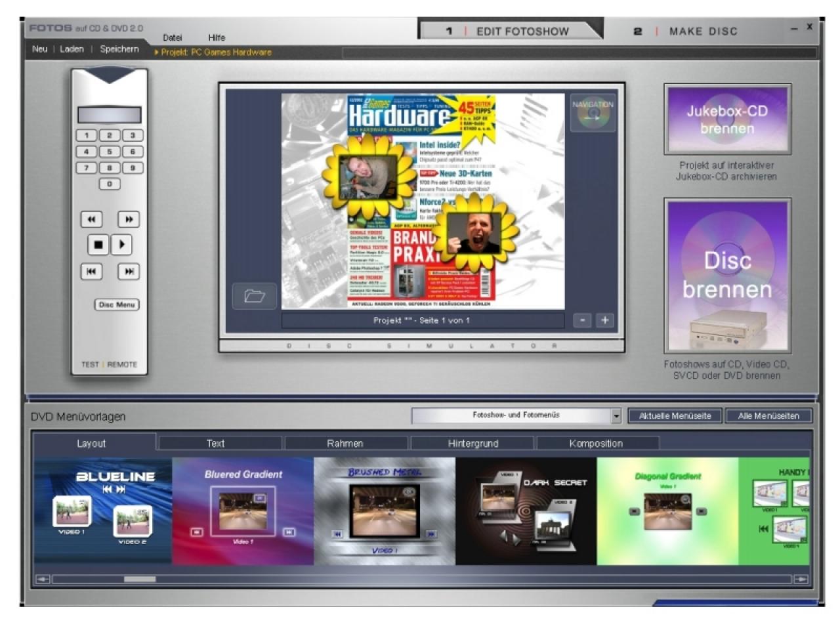
Task: Click the template scrollbar thumb
Action: [140, 579]
